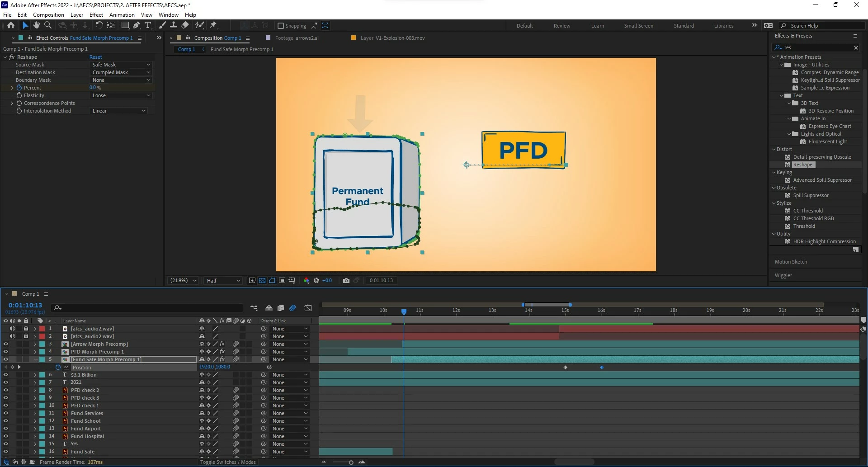
Task: Click the Fast Previews icon in viewer
Action: tap(252, 281)
